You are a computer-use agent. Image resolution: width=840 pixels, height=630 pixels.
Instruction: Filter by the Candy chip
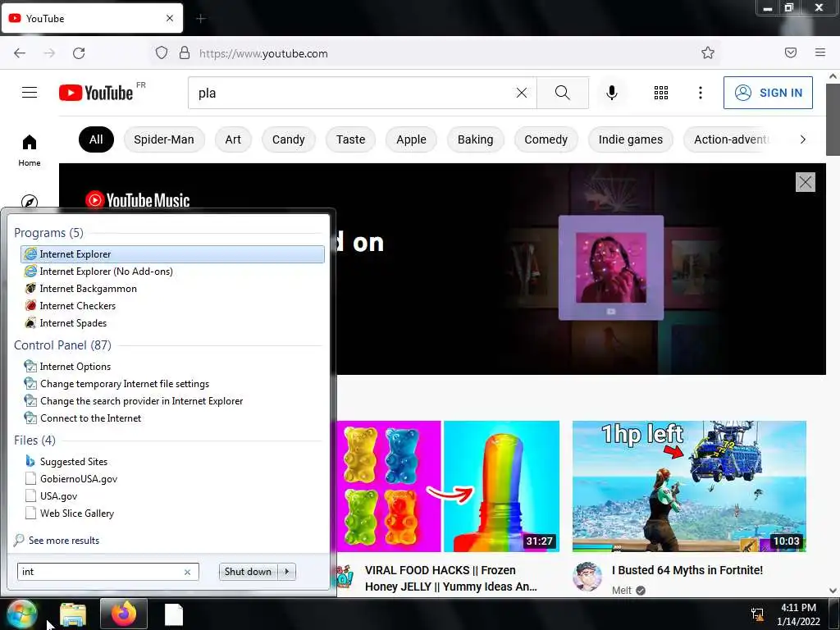[x=288, y=139]
